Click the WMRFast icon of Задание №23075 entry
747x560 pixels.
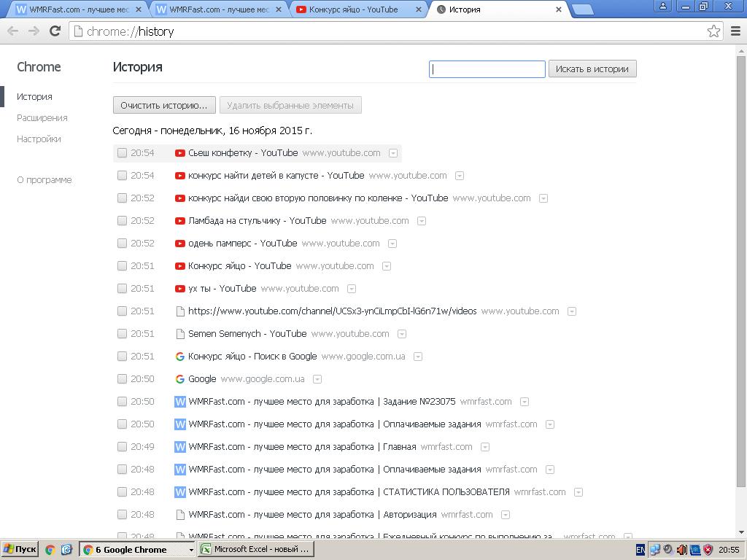point(179,402)
